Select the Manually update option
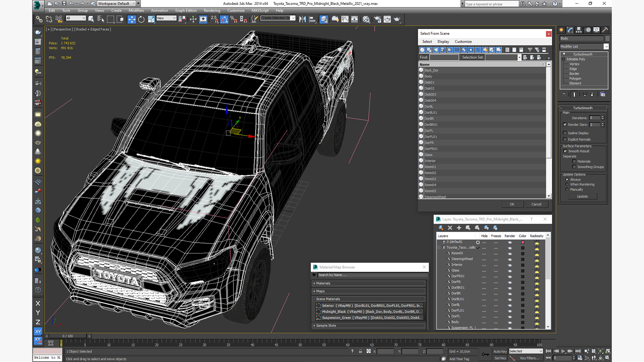This screenshot has width=644, height=362. [567, 189]
